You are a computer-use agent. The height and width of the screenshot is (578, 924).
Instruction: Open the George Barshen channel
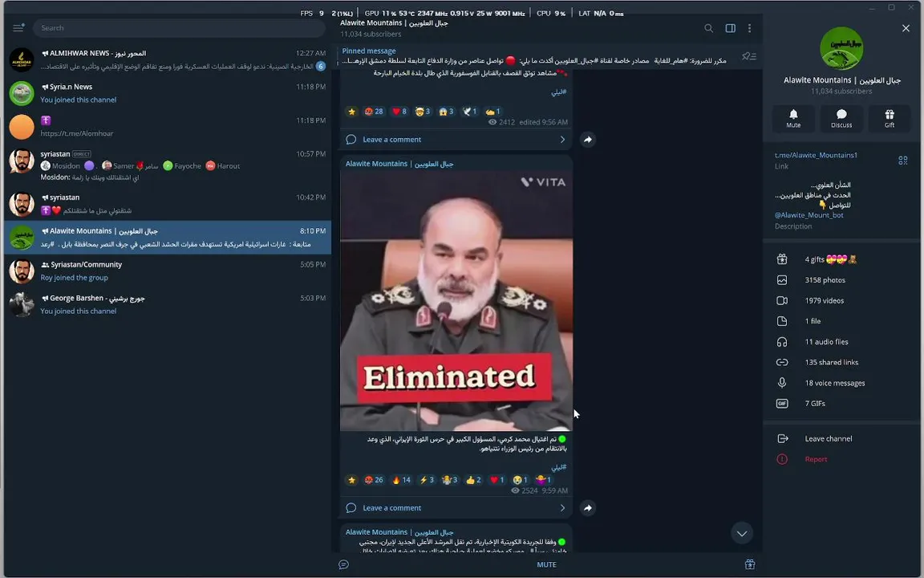[x=168, y=305]
